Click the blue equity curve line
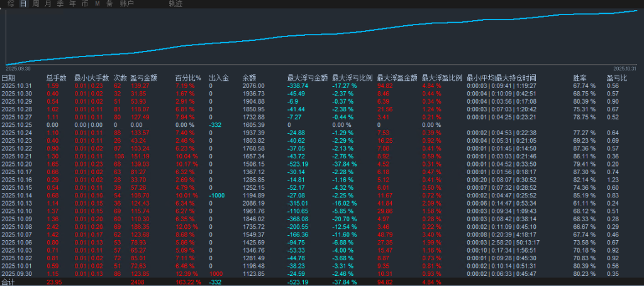The width and height of the screenshot is (644, 286). click(322, 35)
